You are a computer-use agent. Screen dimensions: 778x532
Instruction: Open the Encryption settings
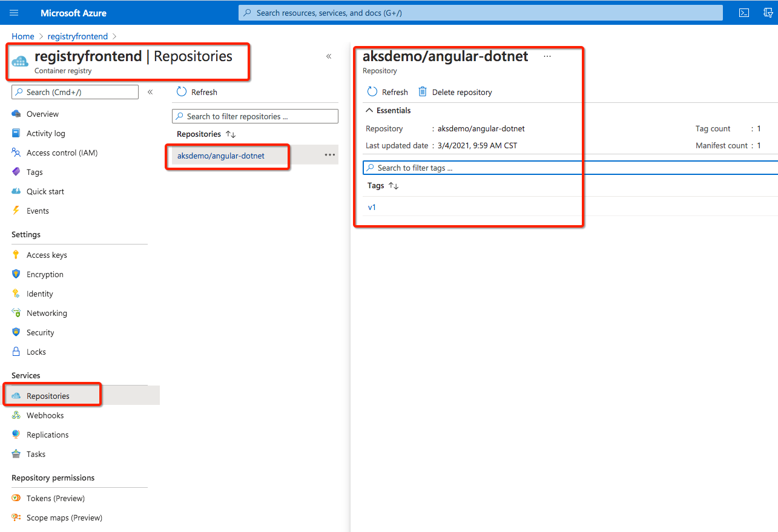point(44,274)
